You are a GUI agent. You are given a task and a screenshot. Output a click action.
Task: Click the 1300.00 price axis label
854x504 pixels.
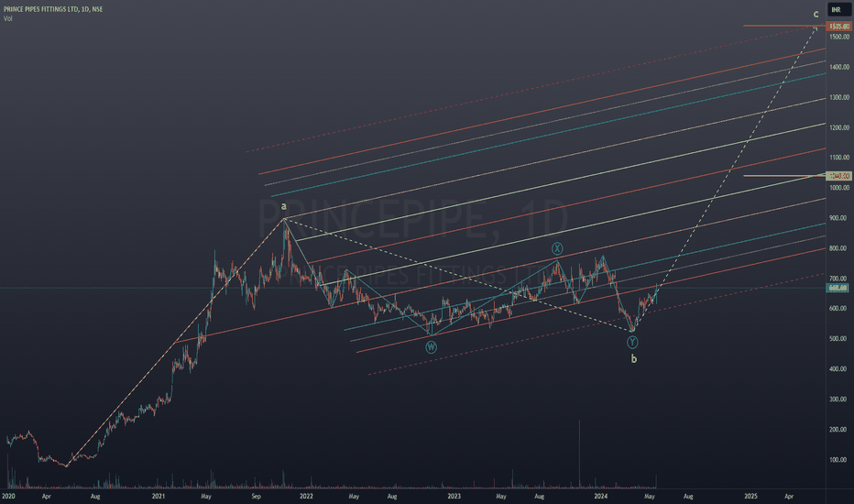(x=839, y=97)
